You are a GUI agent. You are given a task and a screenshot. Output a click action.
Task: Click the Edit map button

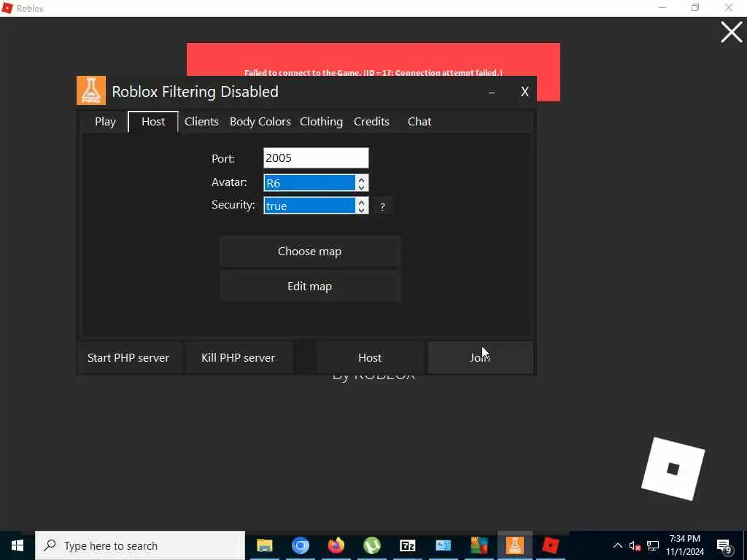point(309,286)
